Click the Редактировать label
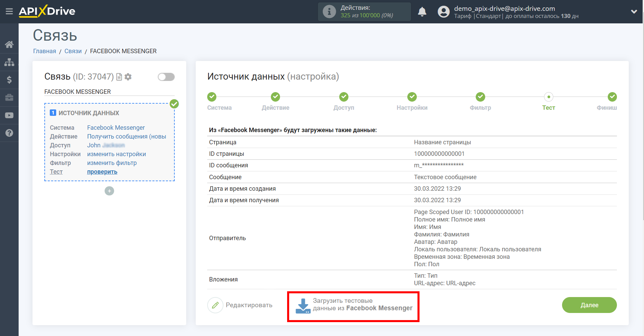644x336 pixels. point(249,305)
